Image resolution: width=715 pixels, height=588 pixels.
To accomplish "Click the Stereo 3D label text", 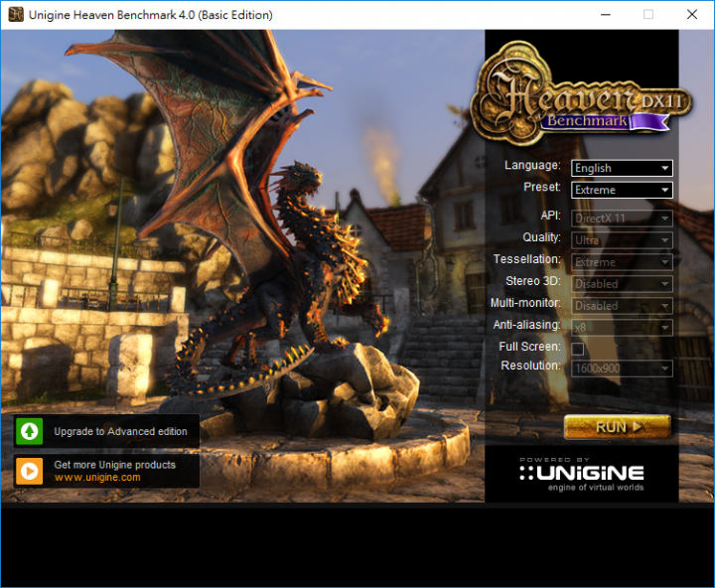I will point(533,281).
